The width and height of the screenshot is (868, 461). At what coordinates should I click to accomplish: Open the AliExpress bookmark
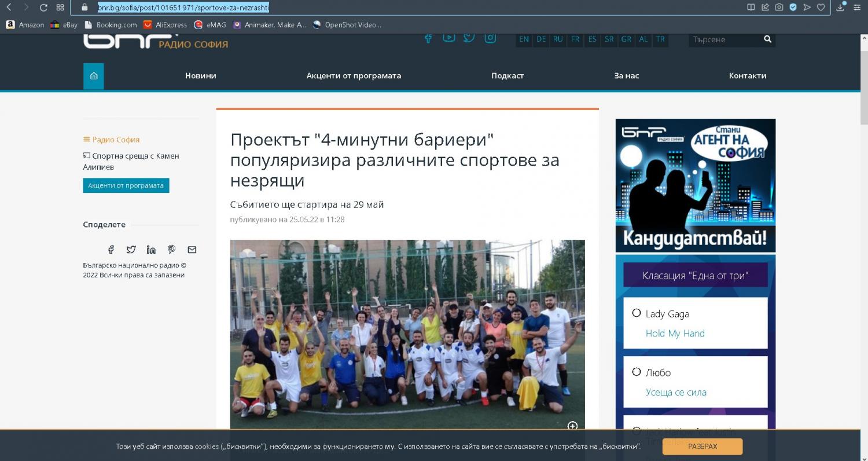coord(165,25)
